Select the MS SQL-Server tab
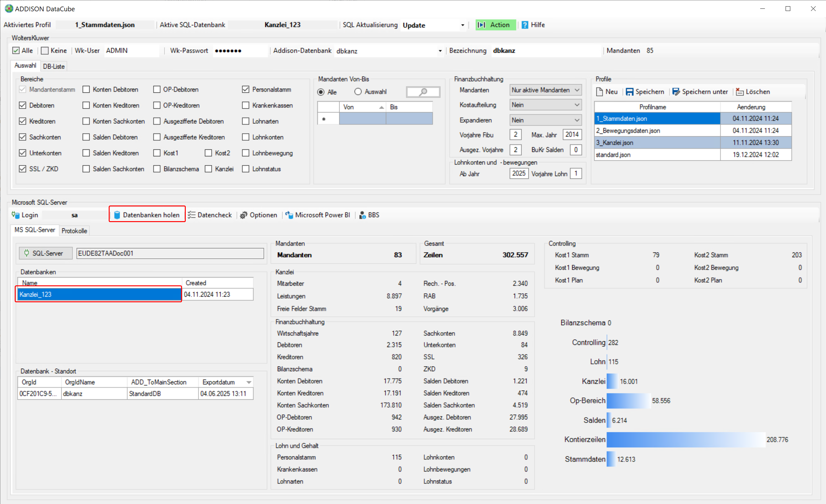 coord(34,230)
